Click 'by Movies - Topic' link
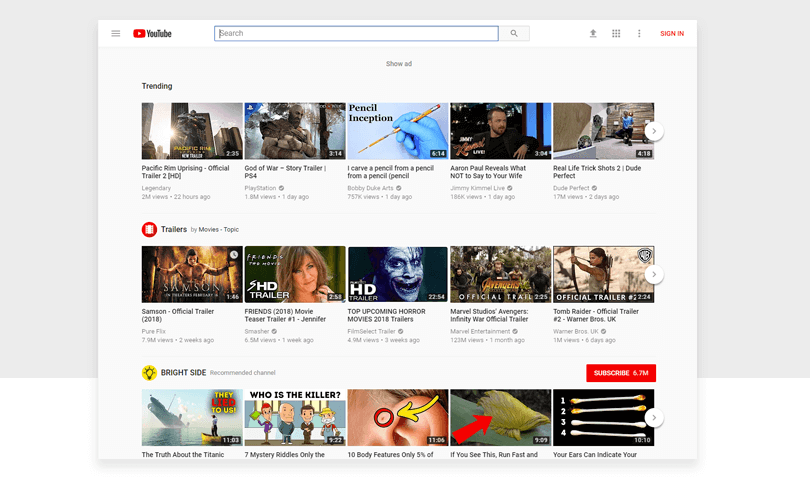The height and width of the screenshot is (481, 810). pyautogui.click(x=214, y=229)
